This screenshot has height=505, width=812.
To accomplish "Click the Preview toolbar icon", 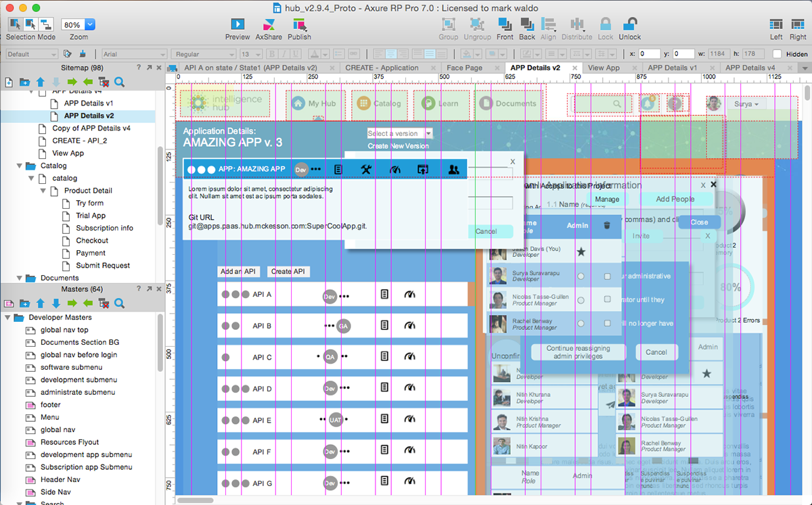I will point(238,24).
